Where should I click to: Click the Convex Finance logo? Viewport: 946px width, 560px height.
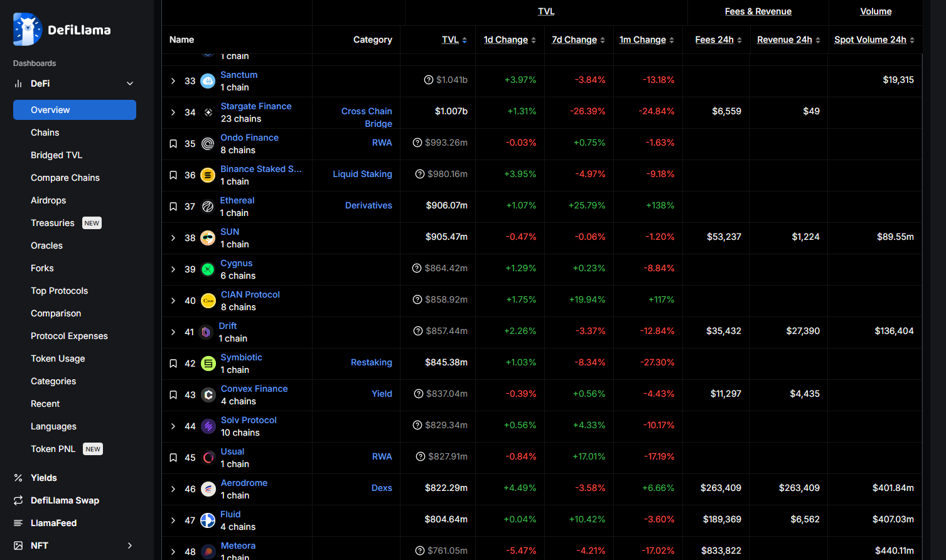pos(208,395)
